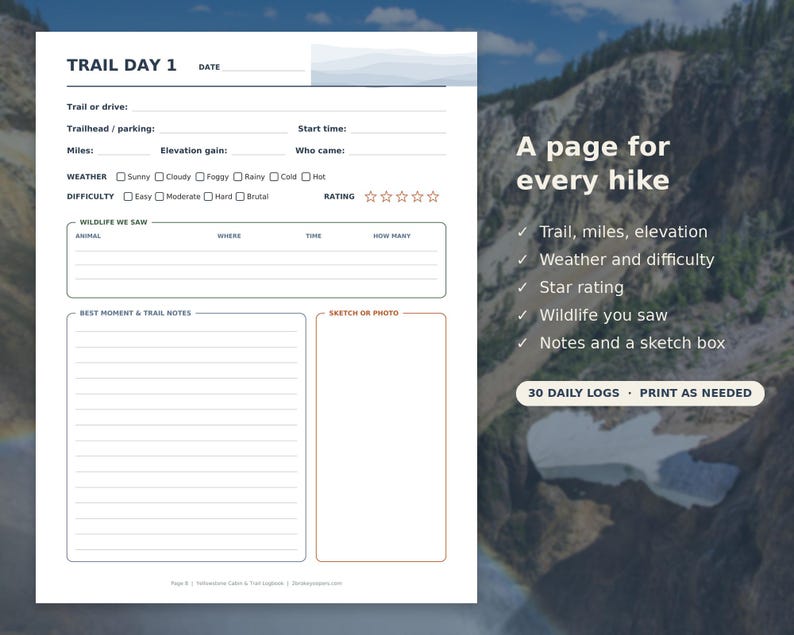Click the checkmark beside Wildlife you saw
The height and width of the screenshot is (635, 794).
point(523,315)
